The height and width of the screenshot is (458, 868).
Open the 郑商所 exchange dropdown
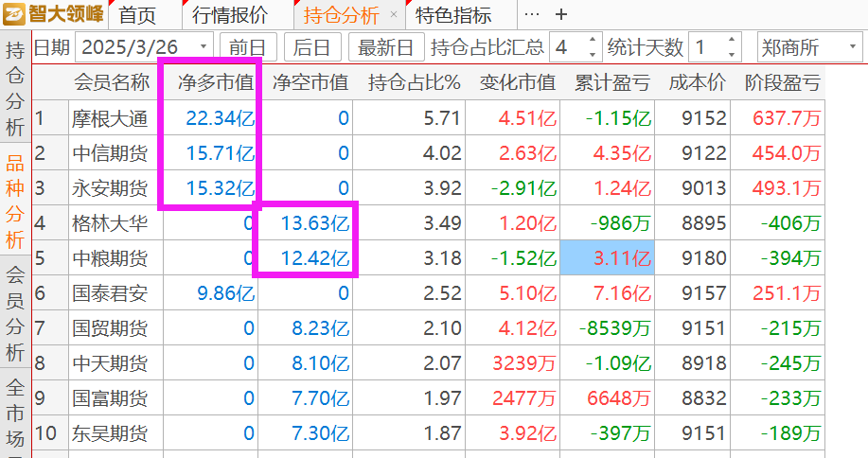pos(810,47)
